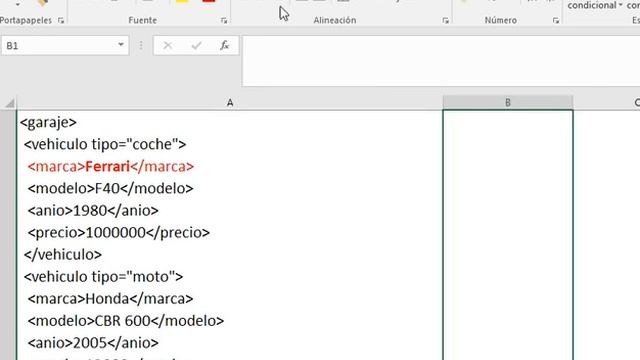Open the Formato condicional dropdown
640x360 pixels.
pyautogui.click(x=595, y=6)
